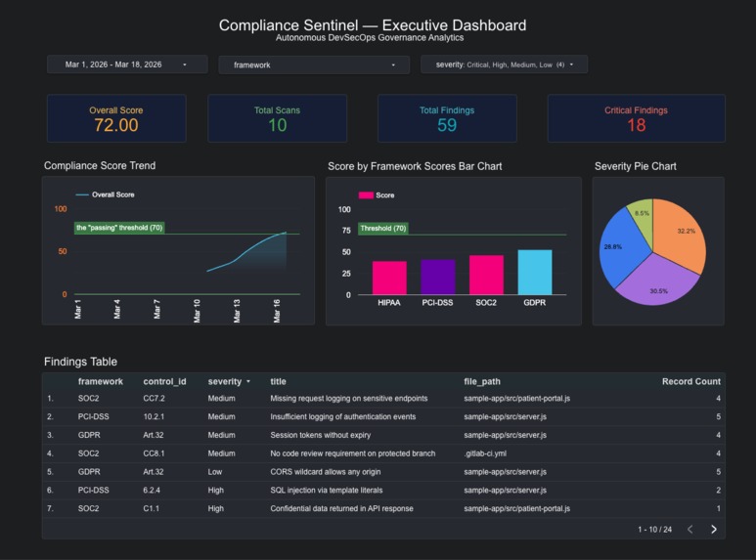The width and height of the screenshot is (756, 560).
Task: Click the Overall Score 72.00 scorecard
Action: pos(116,118)
